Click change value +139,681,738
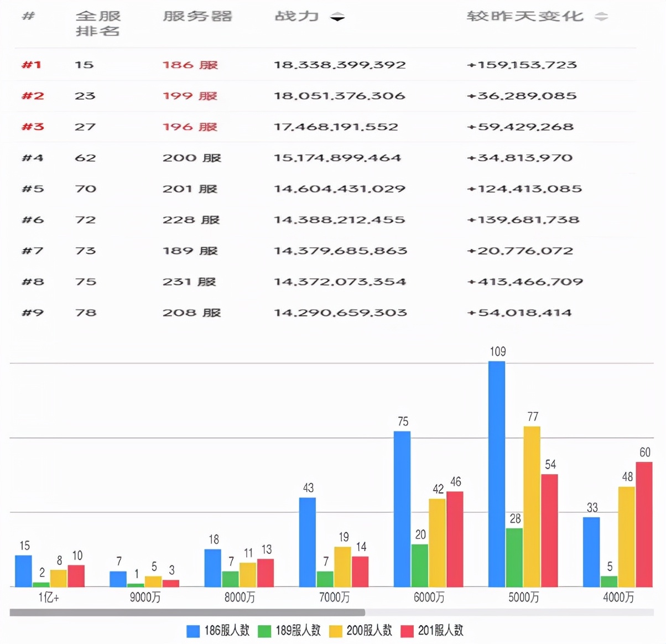 (x=523, y=220)
